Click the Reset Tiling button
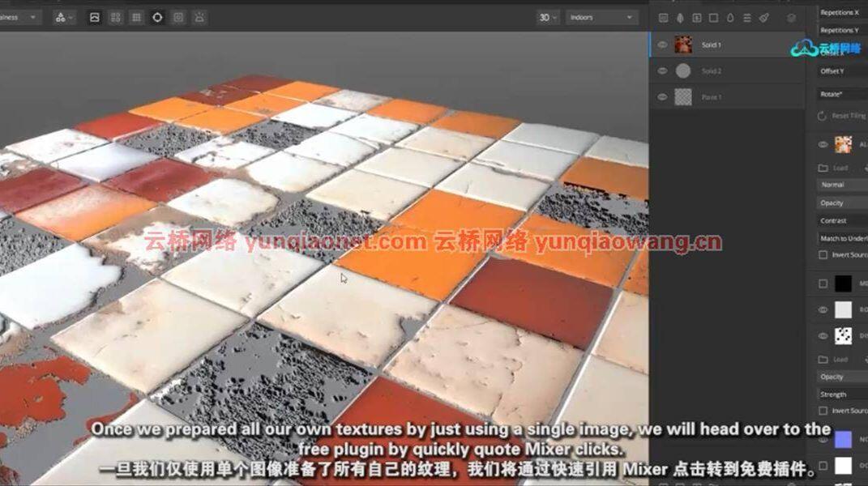 [x=843, y=116]
